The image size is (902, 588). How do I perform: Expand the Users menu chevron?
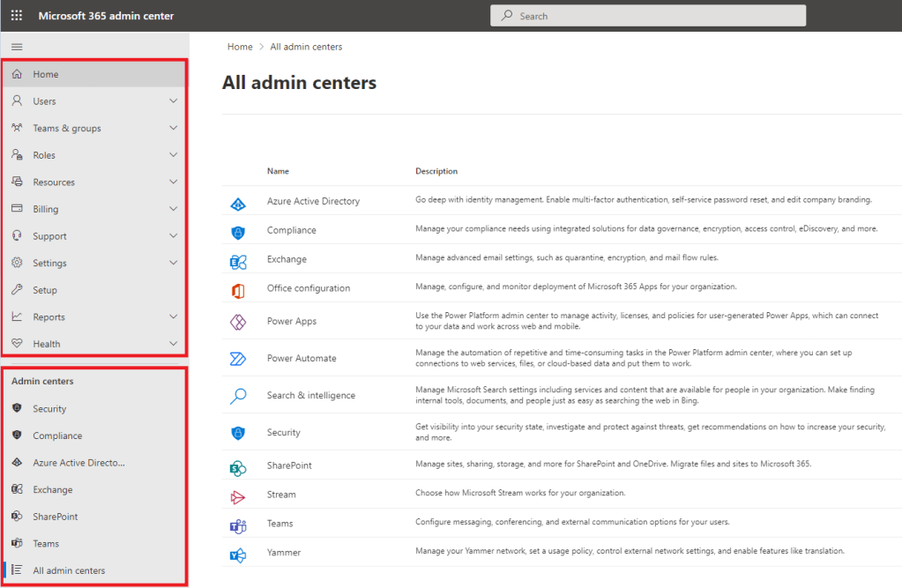point(174,101)
